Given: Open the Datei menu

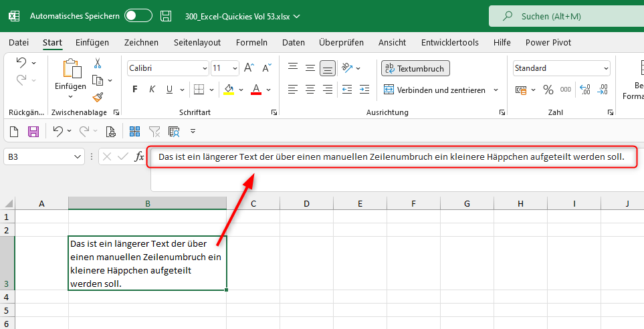Looking at the screenshot, I should coord(19,42).
